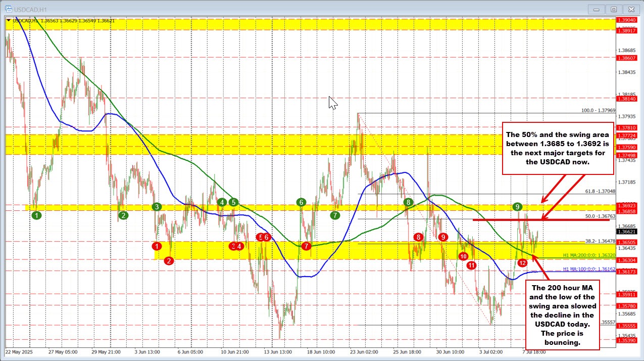Image resolution: width=644 pixels, height=361 pixels.
Task: Click the red numbered 8 marker
Action: point(418,237)
